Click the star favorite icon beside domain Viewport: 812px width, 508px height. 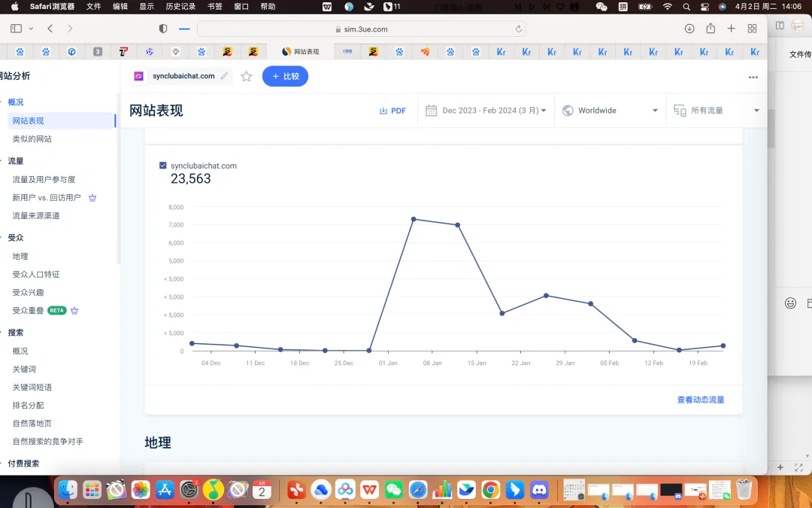point(246,76)
